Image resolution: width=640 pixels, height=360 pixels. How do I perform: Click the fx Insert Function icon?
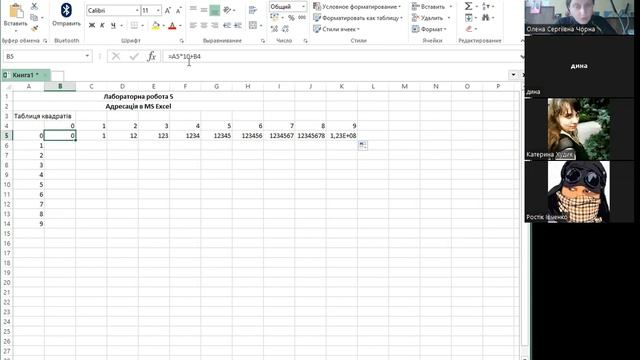coord(151,56)
